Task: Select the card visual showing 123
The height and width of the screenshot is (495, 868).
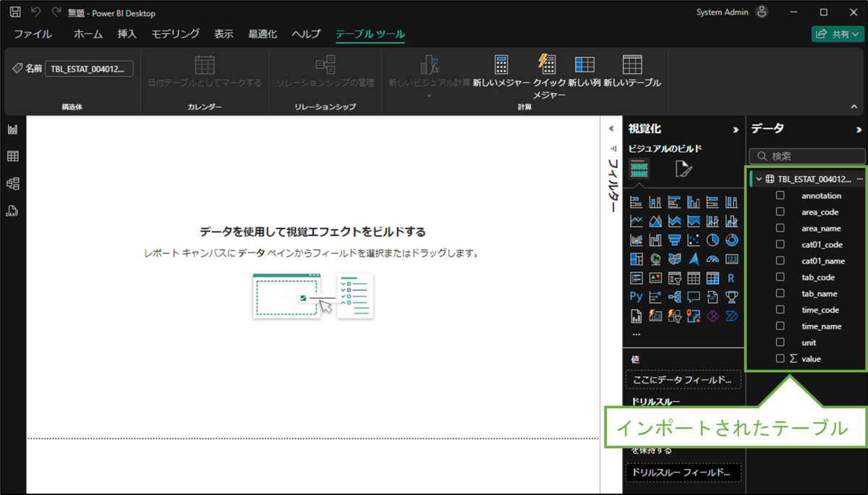Action: [x=731, y=258]
